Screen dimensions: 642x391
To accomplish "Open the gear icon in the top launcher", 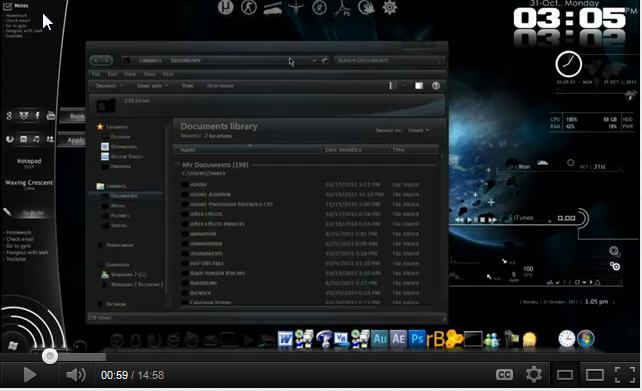I will pyautogui.click(x=389, y=7).
